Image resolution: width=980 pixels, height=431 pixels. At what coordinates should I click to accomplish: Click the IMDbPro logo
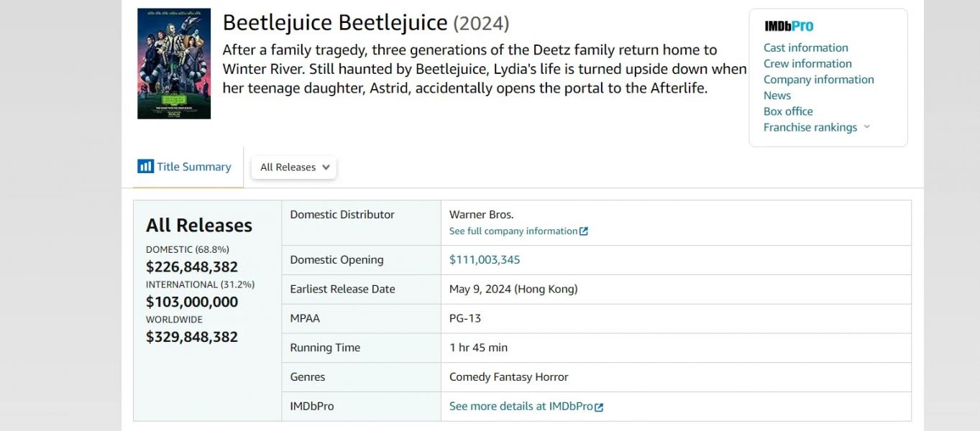789,27
